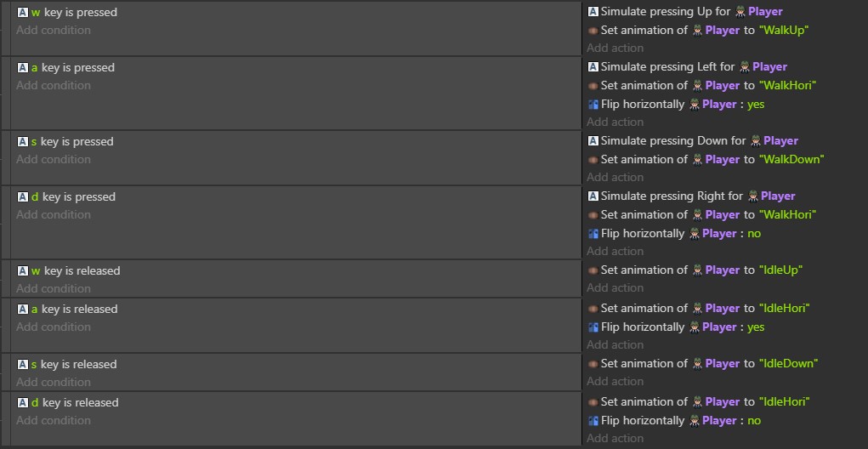Click 'yes' value in 'a key pressed' flip action
This screenshot has height=449, width=868.
[x=756, y=104]
